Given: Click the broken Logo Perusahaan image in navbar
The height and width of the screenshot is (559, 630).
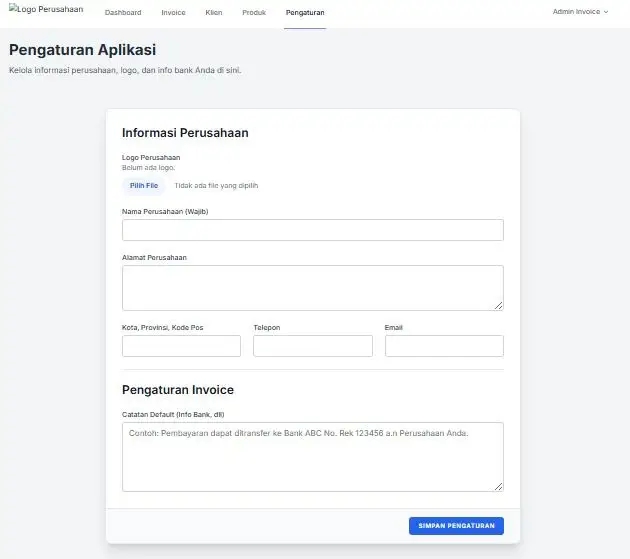Looking at the screenshot, I should tap(46, 9).
